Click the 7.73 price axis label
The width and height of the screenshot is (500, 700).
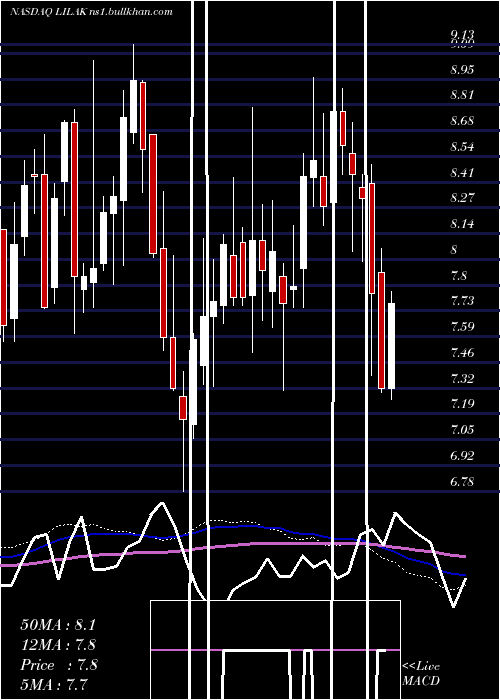462,300
